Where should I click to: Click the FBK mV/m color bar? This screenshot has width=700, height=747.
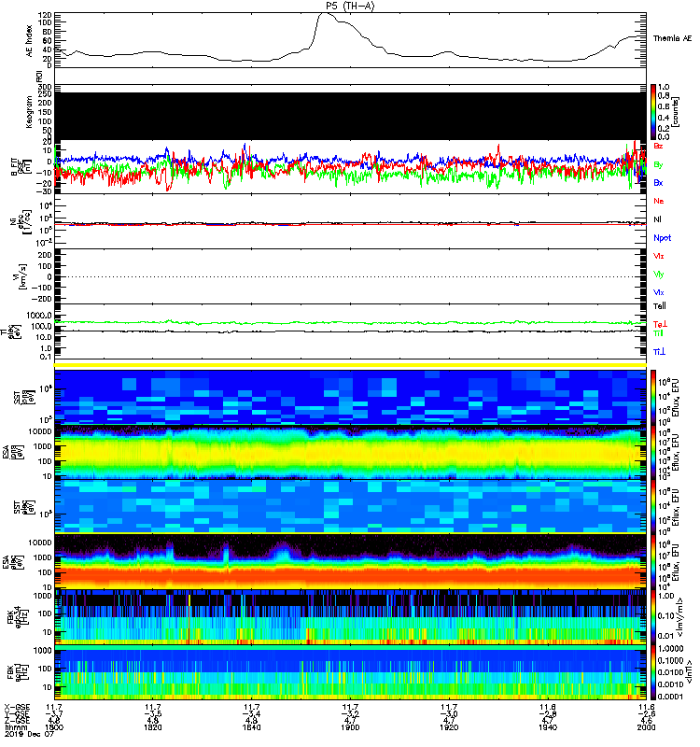click(653, 617)
